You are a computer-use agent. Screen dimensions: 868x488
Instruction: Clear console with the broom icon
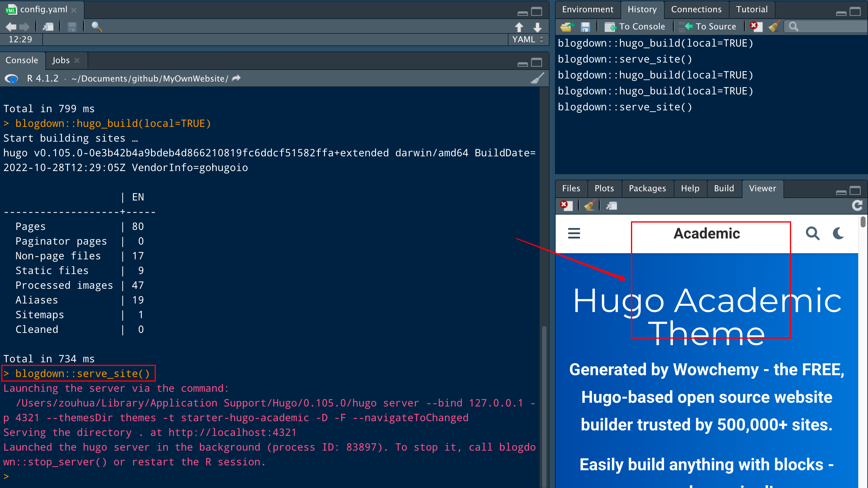point(537,78)
